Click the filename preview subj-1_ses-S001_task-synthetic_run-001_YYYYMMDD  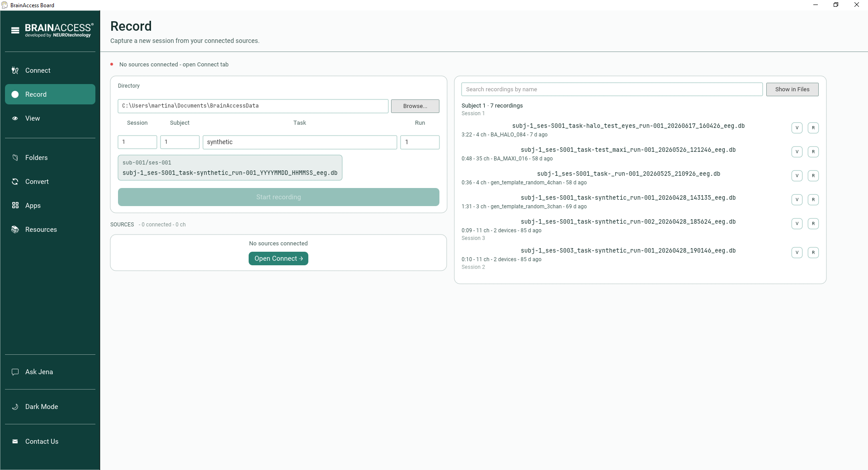tap(230, 173)
